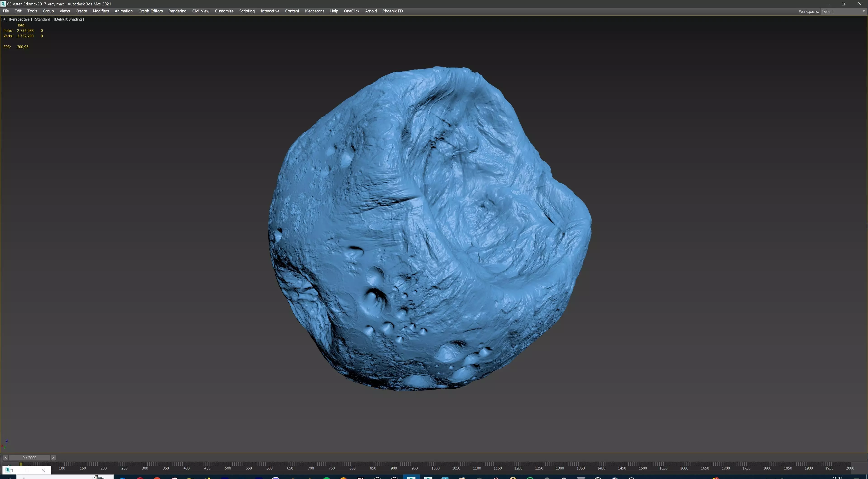
Task: Select the blue asteroid mesh in viewport
Action: (x=430, y=229)
